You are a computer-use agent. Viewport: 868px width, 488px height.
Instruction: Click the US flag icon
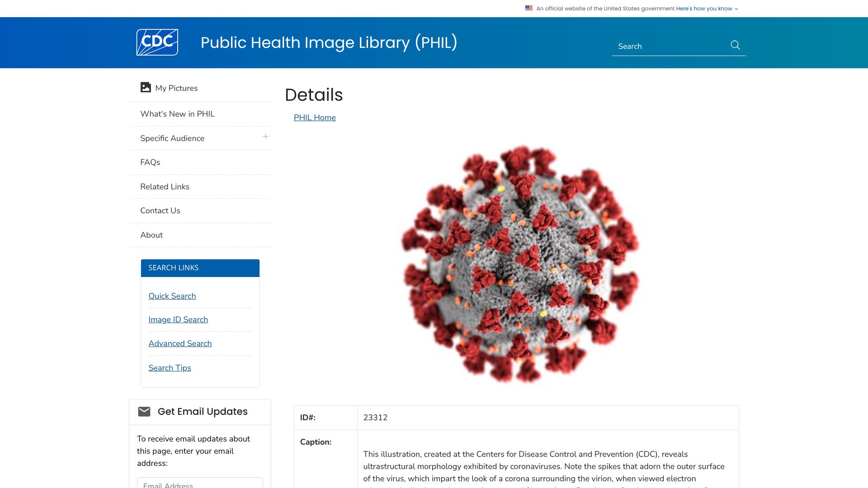click(x=529, y=8)
